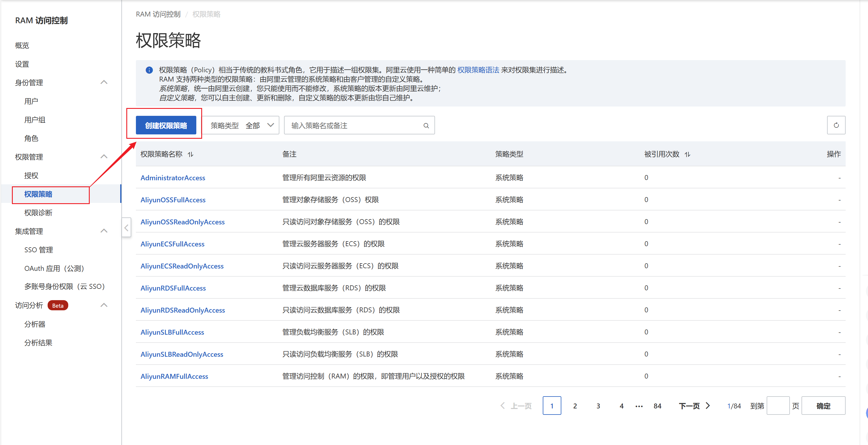Screen dimensions: 868x445
Task: Open the AliyunOSSFullAccess policy link
Action: [173, 200]
